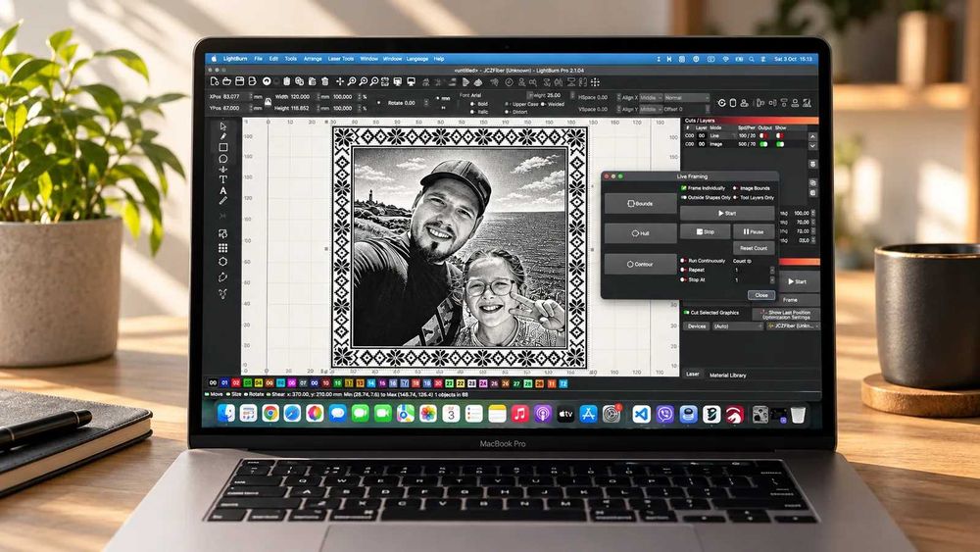Enable the Repeat switch
This screenshot has height=552, width=980.
tap(684, 270)
